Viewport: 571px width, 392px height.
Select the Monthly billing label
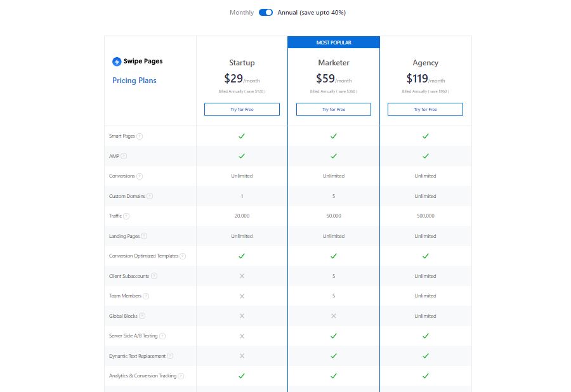tap(242, 13)
